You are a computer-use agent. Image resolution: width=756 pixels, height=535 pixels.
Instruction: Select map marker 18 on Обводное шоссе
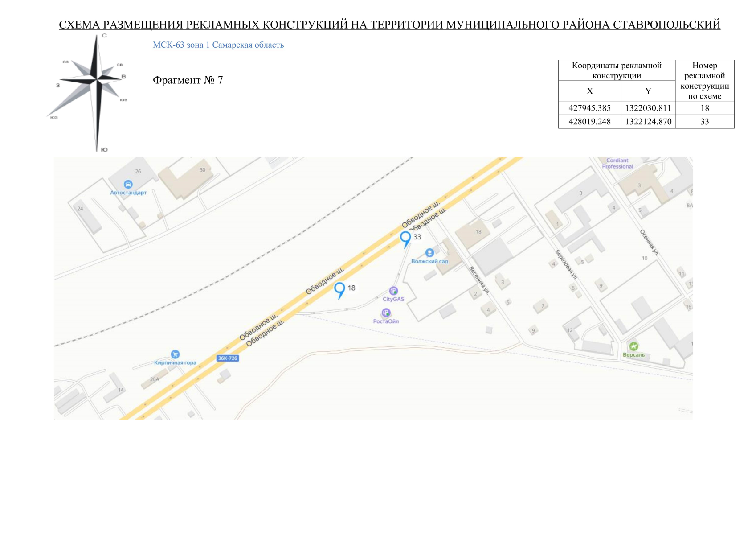point(340,290)
